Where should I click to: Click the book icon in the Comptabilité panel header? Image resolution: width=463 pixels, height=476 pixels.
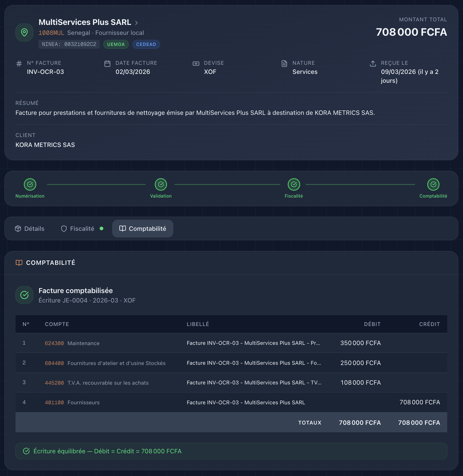tap(19, 263)
